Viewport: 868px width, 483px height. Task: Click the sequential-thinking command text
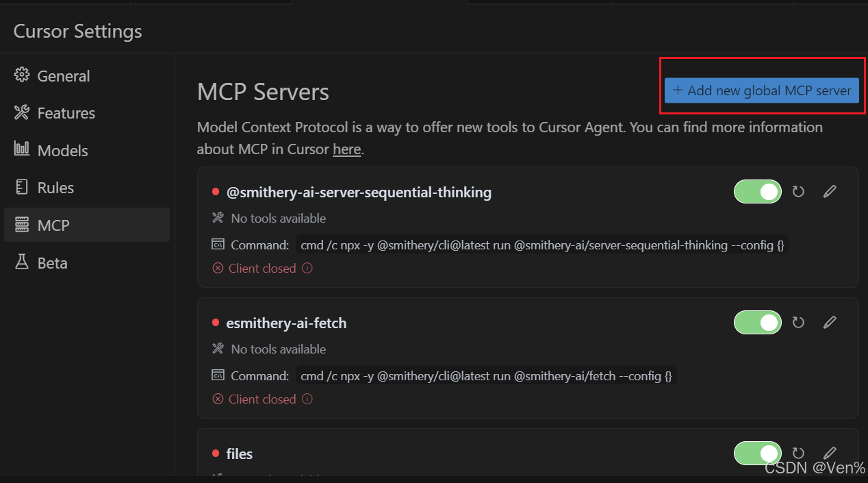tap(543, 245)
